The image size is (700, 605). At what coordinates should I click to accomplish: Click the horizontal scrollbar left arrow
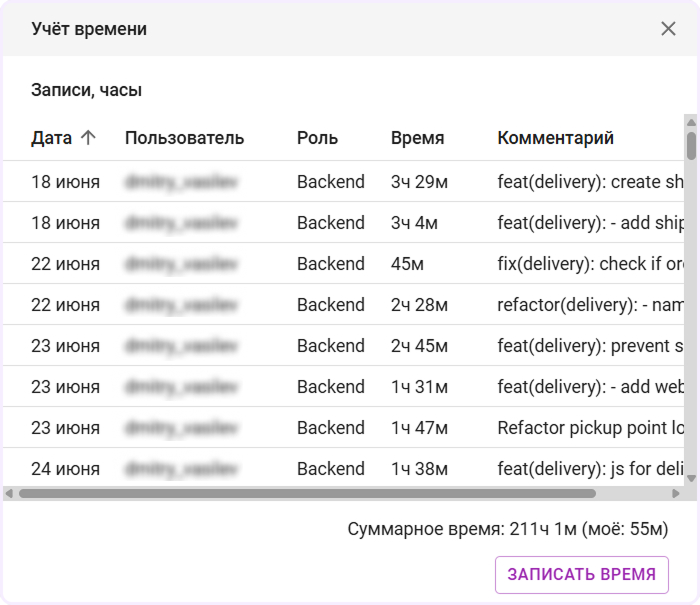click(x=9, y=493)
